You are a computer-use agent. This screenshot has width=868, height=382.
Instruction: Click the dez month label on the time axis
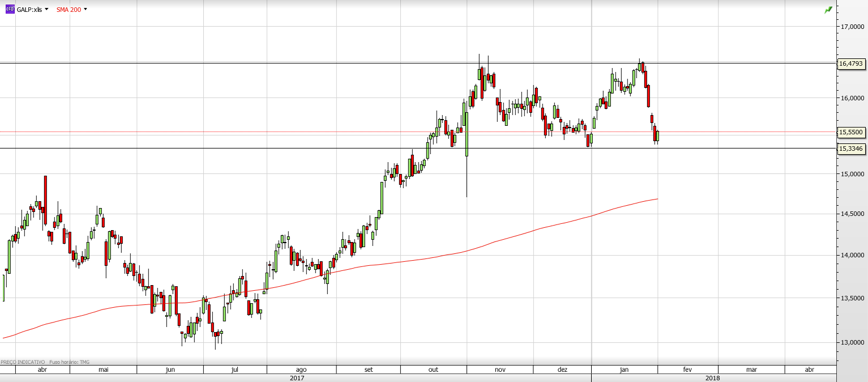pos(562,370)
